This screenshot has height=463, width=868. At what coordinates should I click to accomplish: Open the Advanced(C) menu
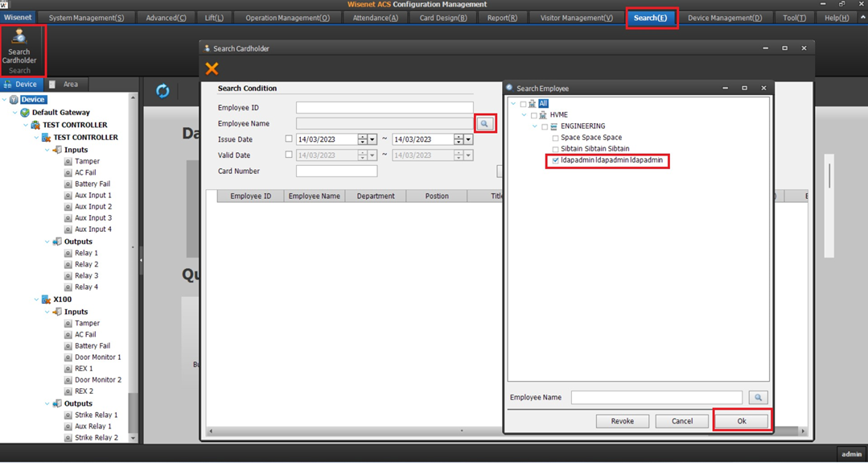166,18
